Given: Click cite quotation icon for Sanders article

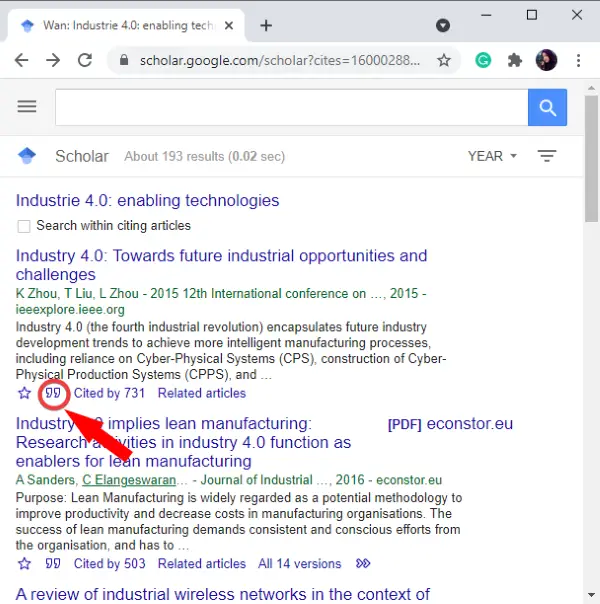Looking at the screenshot, I should click(x=53, y=564).
